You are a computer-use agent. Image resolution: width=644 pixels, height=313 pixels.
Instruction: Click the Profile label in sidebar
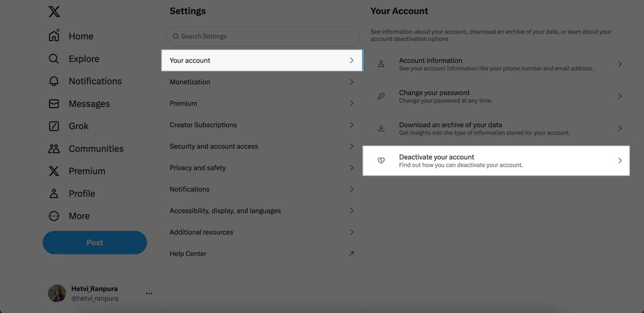[82, 194]
